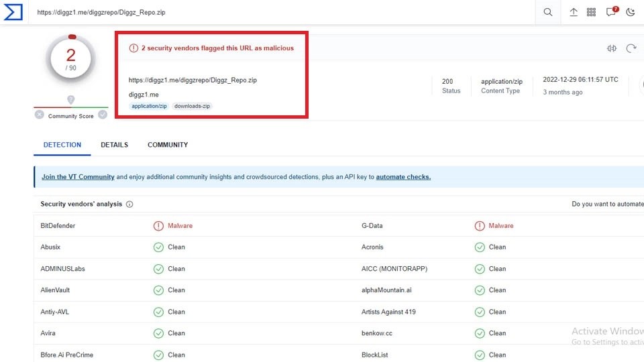Click the BlockList clean check icon
The width and height of the screenshot is (644, 362).
(x=480, y=355)
